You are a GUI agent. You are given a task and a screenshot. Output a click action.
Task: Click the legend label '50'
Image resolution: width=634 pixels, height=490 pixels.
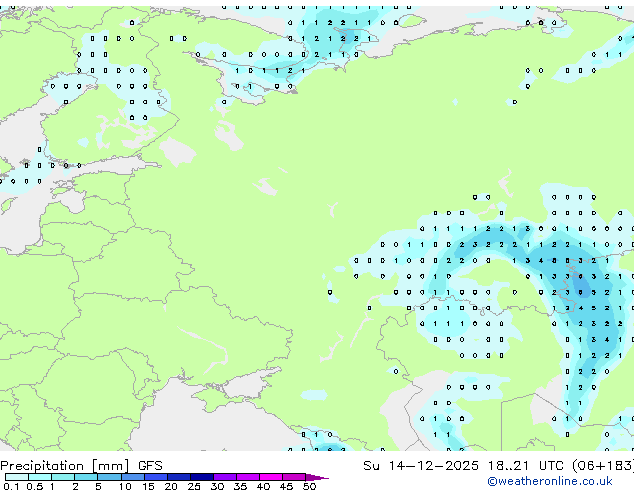coord(309,486)
